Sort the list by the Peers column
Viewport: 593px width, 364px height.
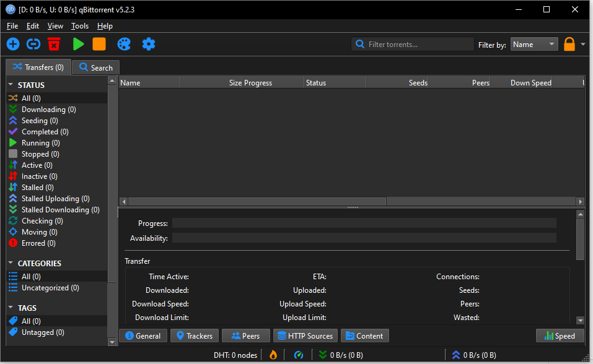pyautogui.click(x=459, y=83)
